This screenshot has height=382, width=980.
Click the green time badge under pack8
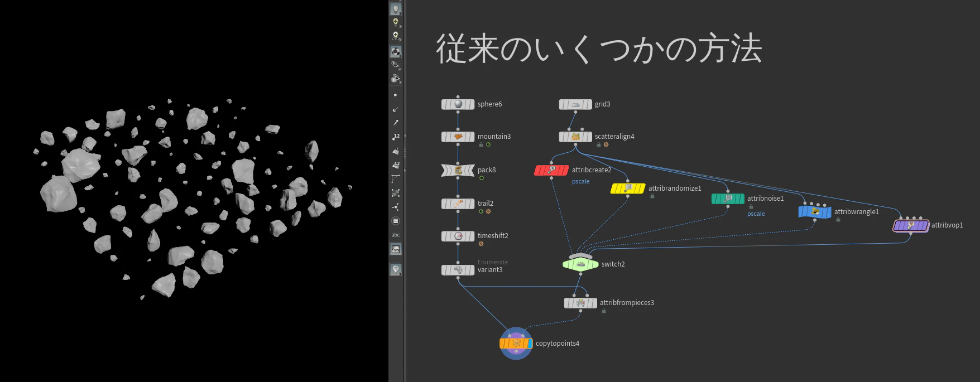[482, 178]
